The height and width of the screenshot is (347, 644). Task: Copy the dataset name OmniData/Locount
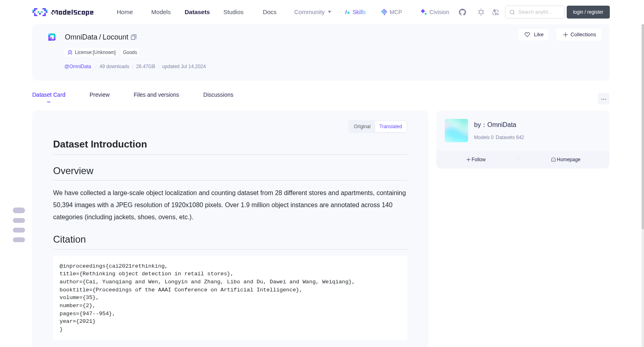[134, 37]
